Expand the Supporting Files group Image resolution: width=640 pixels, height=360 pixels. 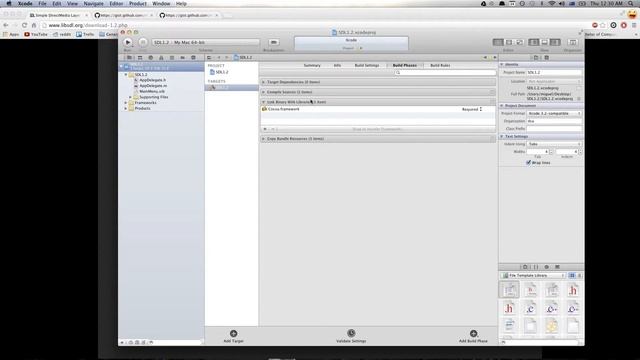pyautogui.click(x=130, y=97)
